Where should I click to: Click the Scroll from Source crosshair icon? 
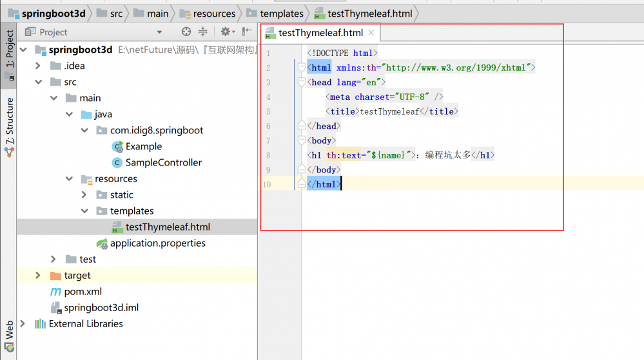(186, 32)
